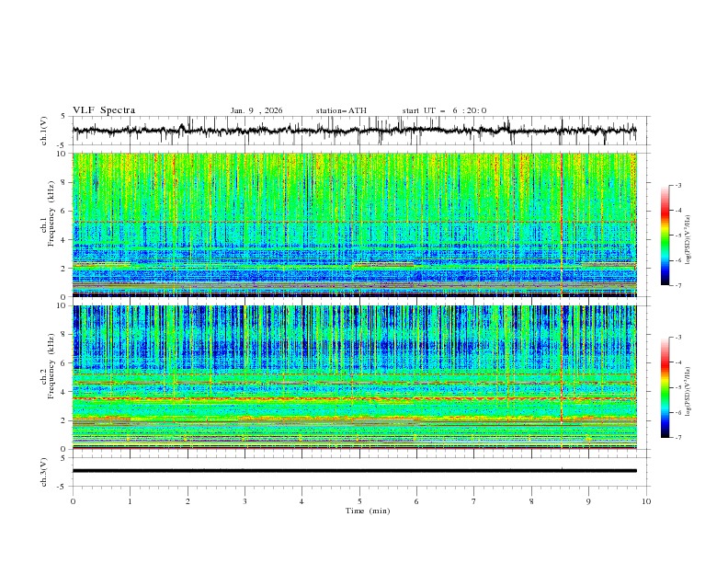This screenshot has height=563, width=728.
Task: Click the ch.2 spectrogram color scale bar
Action: coord(665,387)
